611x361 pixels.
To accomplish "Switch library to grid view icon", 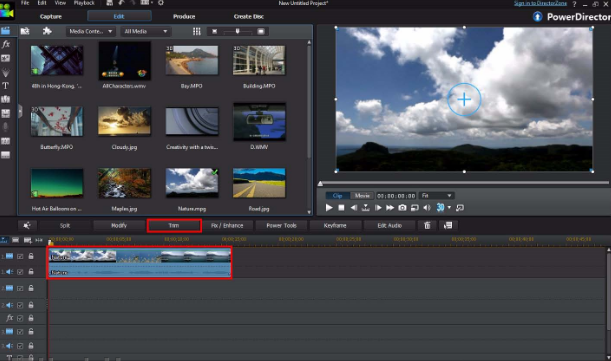I will tap(196, 31).
